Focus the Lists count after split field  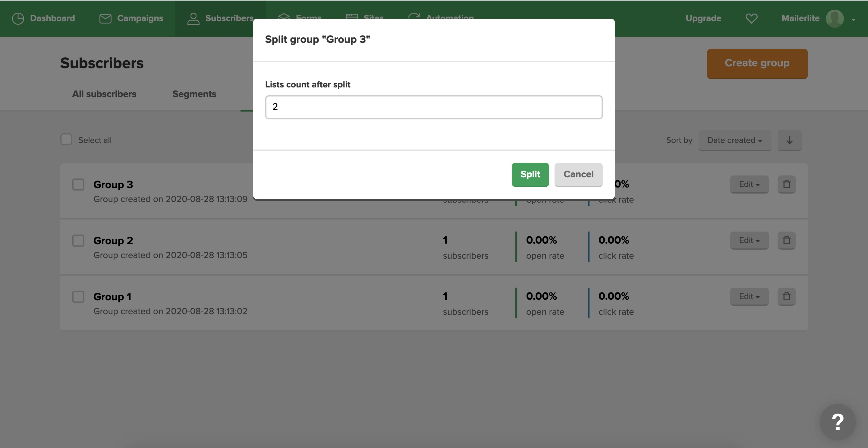pyautogui.click(x=434, y=107)
